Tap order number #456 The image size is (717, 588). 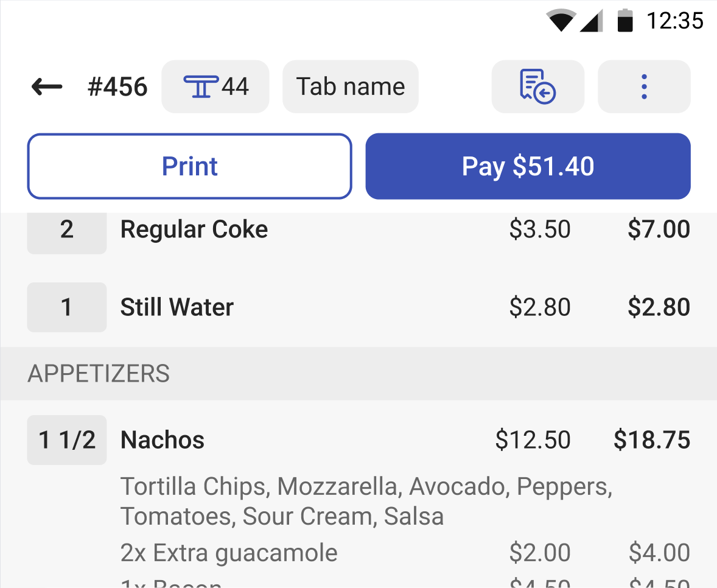pos(117,87)
